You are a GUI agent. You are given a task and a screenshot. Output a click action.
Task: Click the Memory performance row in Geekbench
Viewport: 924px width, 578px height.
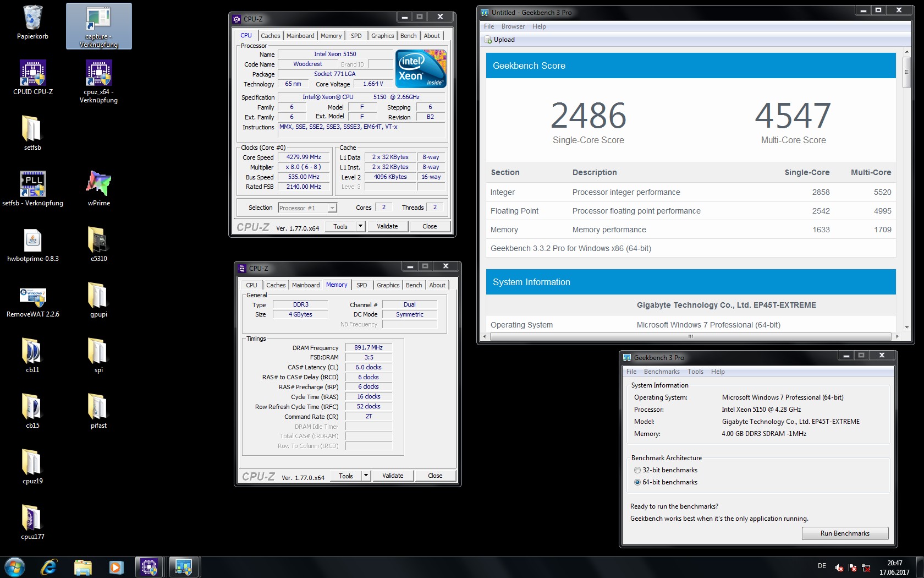point(691,230)
